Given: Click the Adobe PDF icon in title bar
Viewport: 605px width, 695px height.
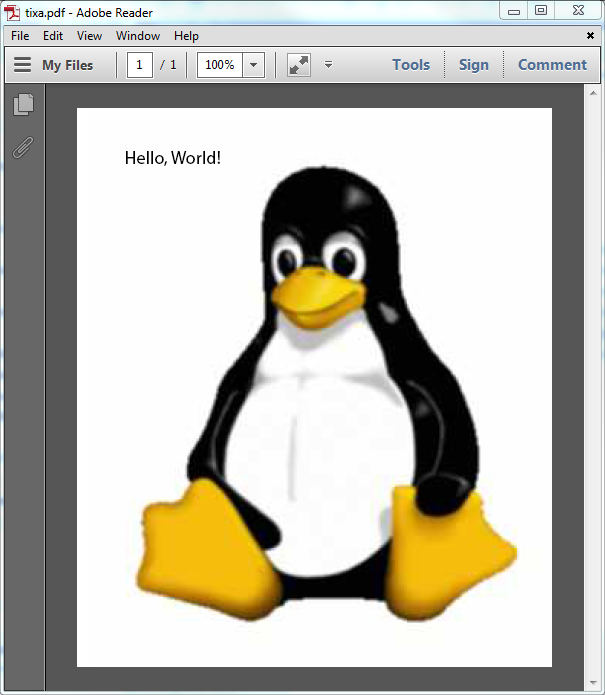Looking at the screenshot, I should [x=13, y=12].
